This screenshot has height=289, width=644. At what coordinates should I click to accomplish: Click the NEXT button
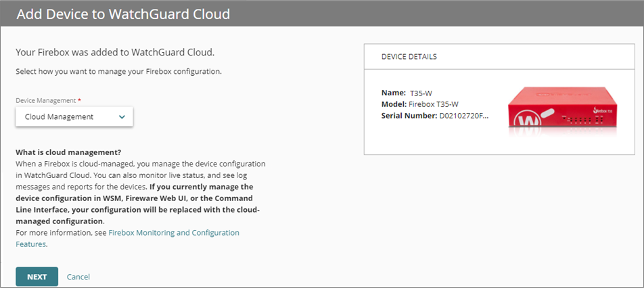(x=37, y=277)
